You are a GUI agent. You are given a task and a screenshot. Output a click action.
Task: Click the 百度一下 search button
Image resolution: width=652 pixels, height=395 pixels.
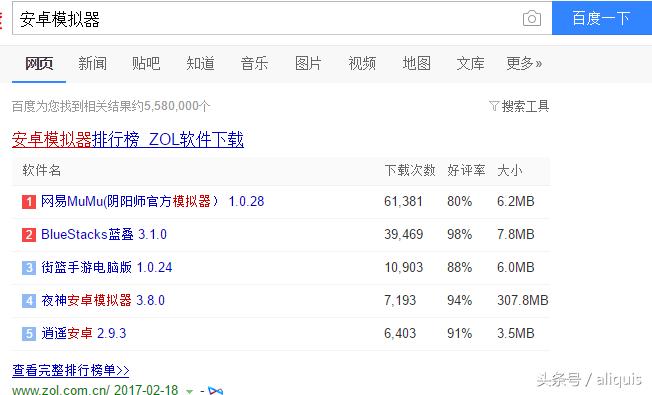click(x=602, y=18)
